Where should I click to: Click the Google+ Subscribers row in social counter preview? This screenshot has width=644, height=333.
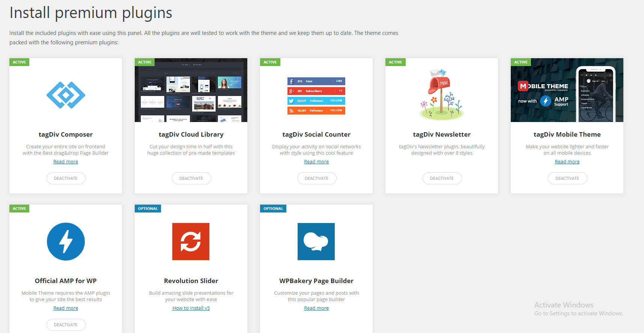point(316,91)
